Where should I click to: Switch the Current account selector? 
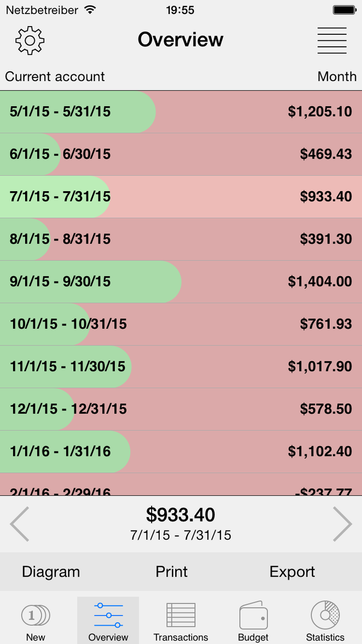pos(55,76)
